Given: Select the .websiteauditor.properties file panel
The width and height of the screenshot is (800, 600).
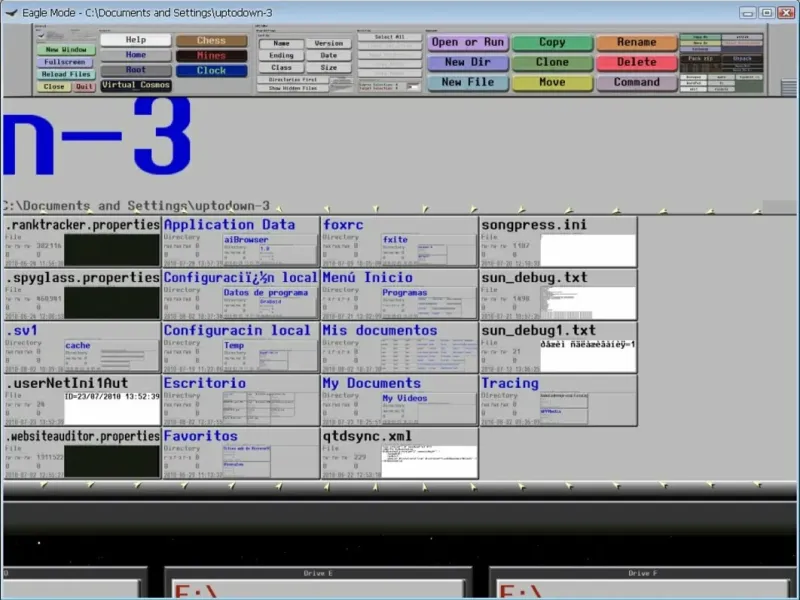Looking at the screenshot, I should (82, 454).
